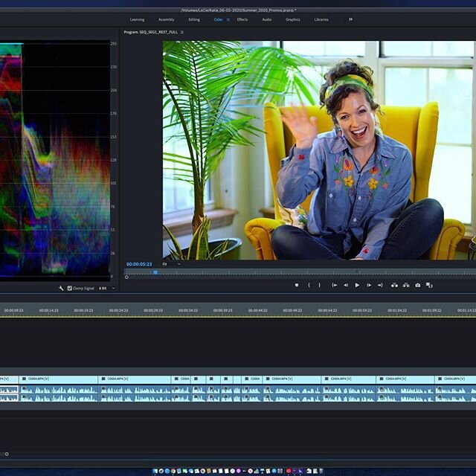
Task: Click the timeline zoom handle at bottom left
Action: [x=7, y=454]
